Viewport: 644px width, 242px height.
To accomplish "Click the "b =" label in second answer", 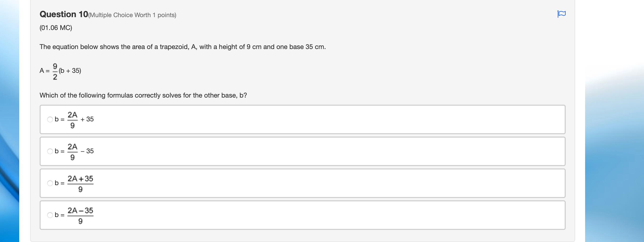I will (60, 151).
